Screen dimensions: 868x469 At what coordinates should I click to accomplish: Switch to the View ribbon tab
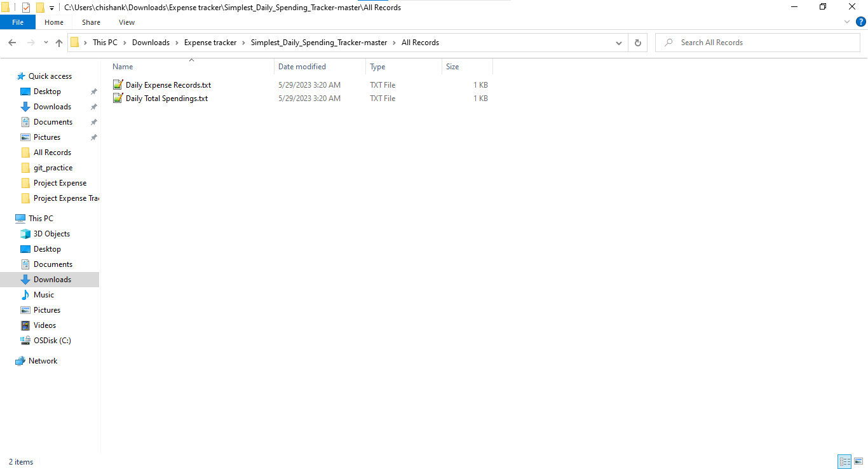pos(126,22)
